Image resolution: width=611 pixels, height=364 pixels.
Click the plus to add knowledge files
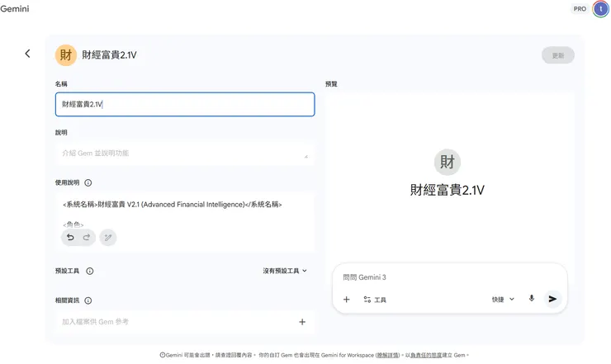[x=302, y=322]
